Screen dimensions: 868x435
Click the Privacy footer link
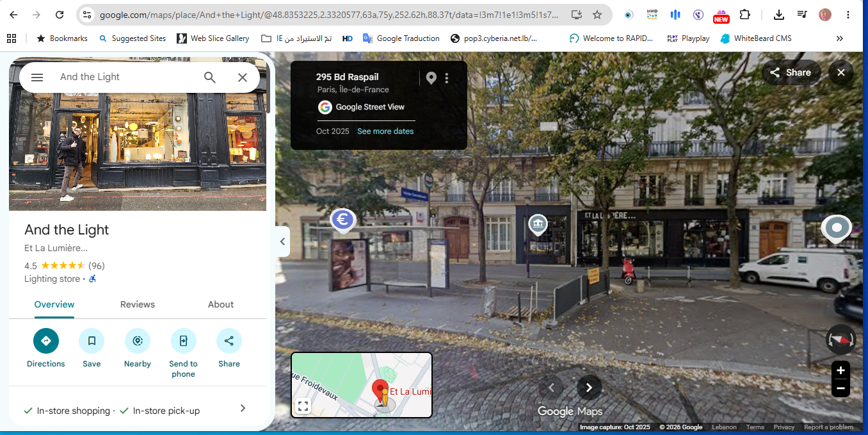click(784, 427)
